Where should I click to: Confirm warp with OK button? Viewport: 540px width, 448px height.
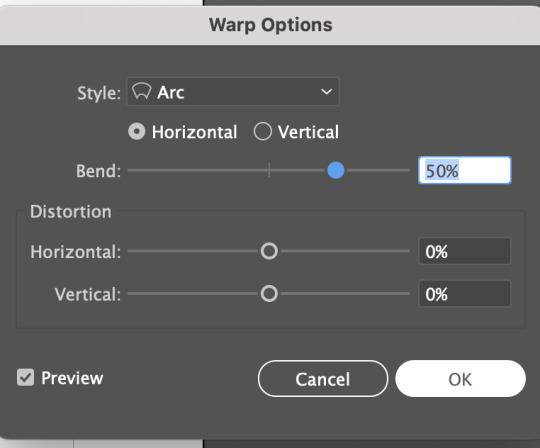click(x=460, y=379)
